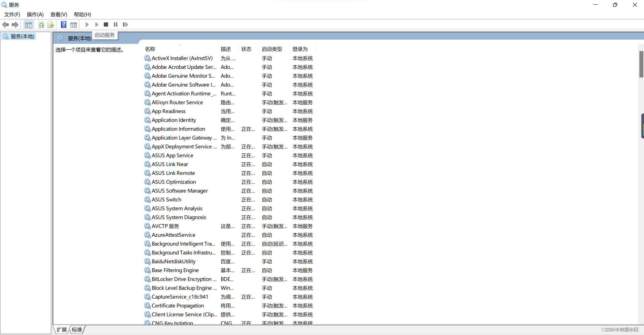This screenshot has height=335, width=644.
Task: Open the 帮助(H) menu
Action: click(83, 14)
